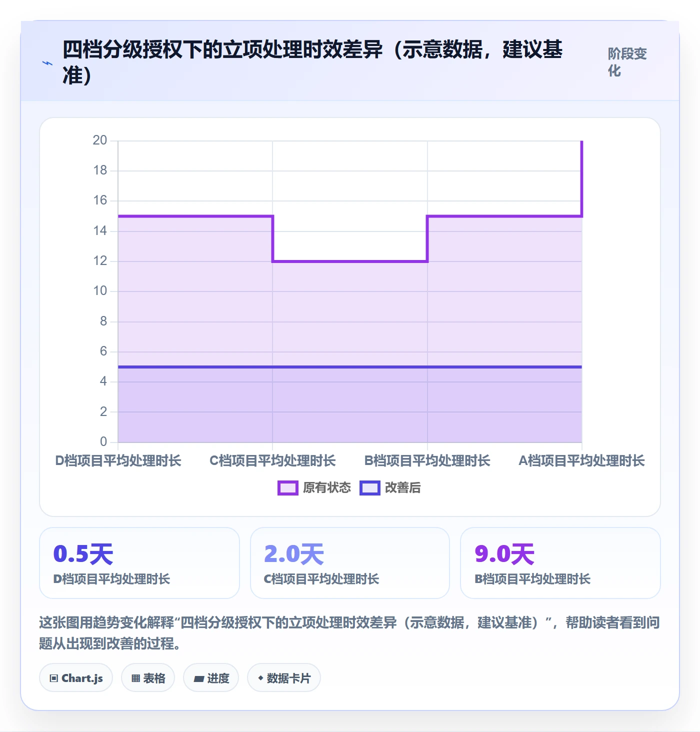Click the blue 改善后 legend swatch
Image resolution: width=700 pixels, height=732 pixels.
click(370, 488)
